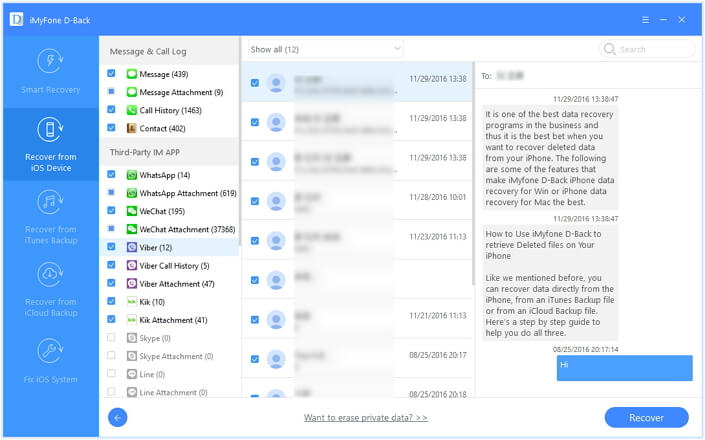Click the magnifier icon in search box
The height and width of the screenshot is (440, 705).
(610, 49)
